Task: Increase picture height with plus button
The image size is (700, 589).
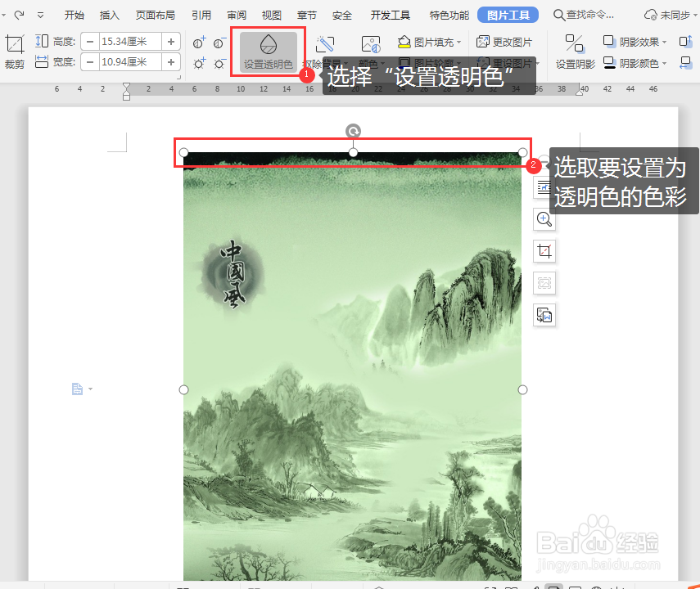Action: [171, 42]
